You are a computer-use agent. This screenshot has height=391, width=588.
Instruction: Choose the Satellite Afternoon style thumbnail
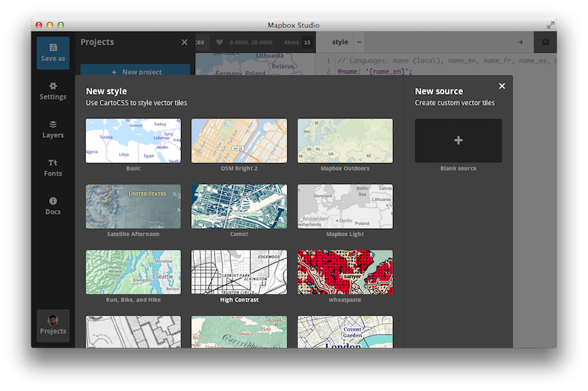click(133, 206)
